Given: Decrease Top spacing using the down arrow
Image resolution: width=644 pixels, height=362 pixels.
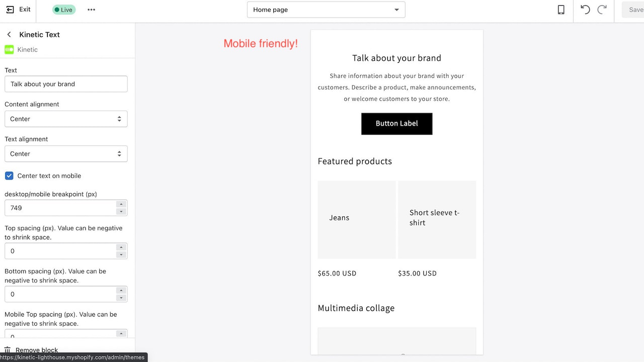Looking at the screenshot, I should tap(121, 254).
